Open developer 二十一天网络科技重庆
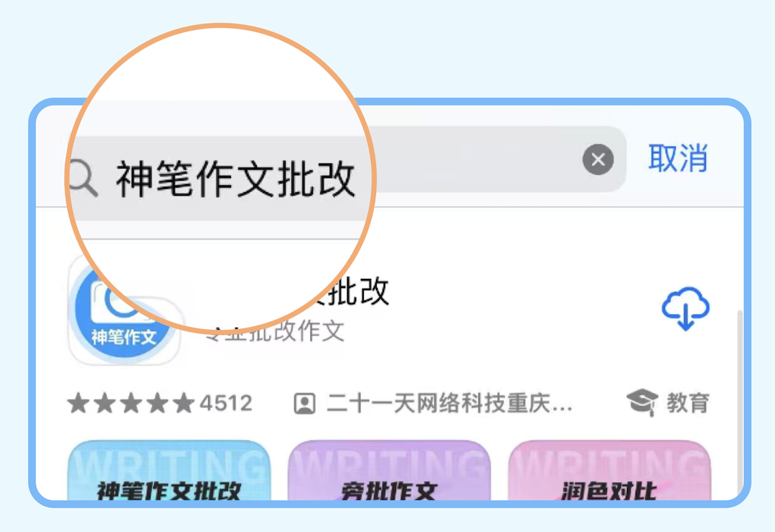The width and height of the screenshot is (775, 532). tap(450, 404)
